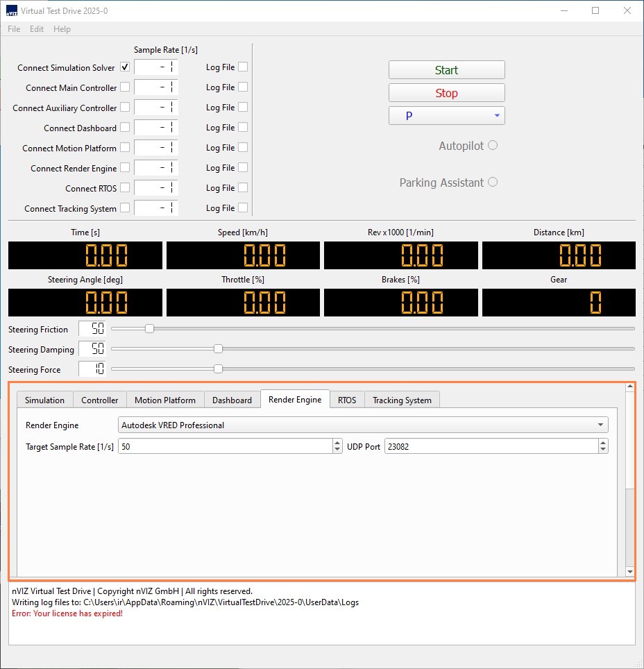
Task: Open the Help menu
Action: tap(62, 29)
